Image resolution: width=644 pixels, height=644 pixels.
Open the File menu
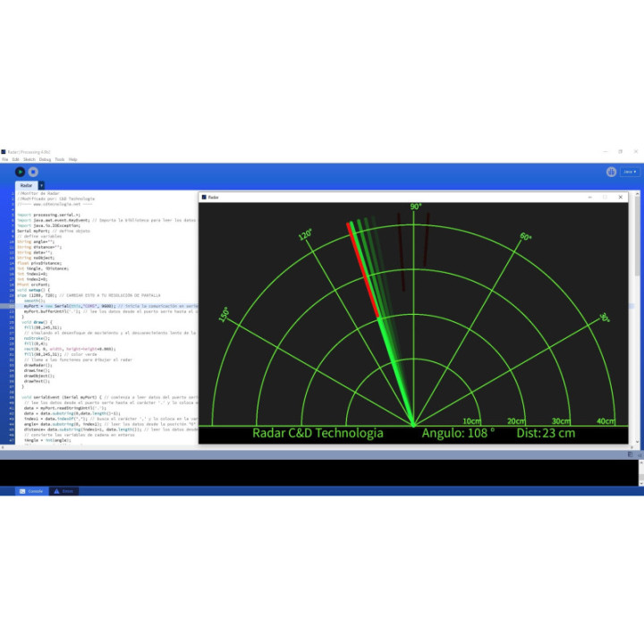pos(5,159)
